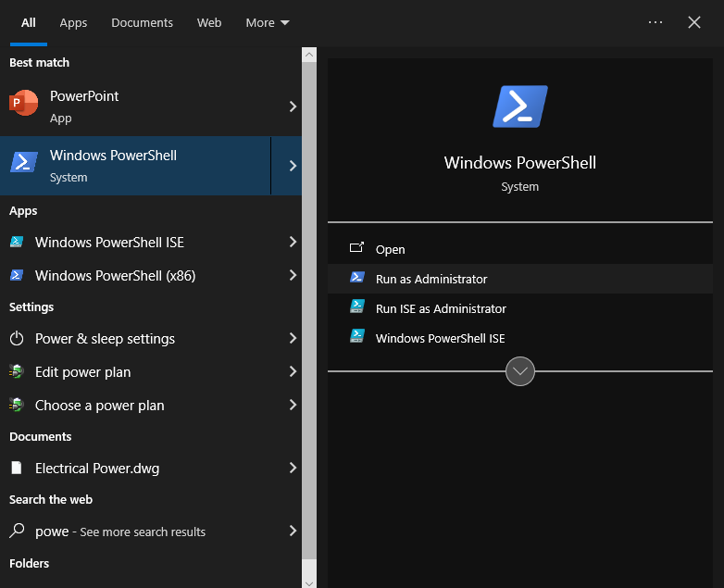Click the Windows PowerShell icon in results list

23,162
